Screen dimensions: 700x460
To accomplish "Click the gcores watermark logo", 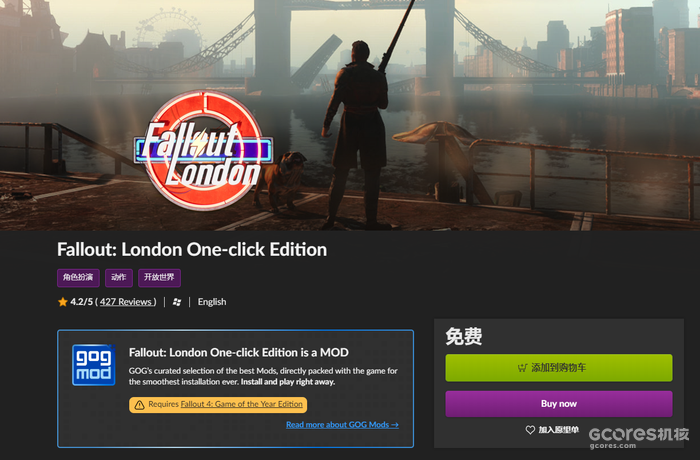I will [x=638, y=437].
